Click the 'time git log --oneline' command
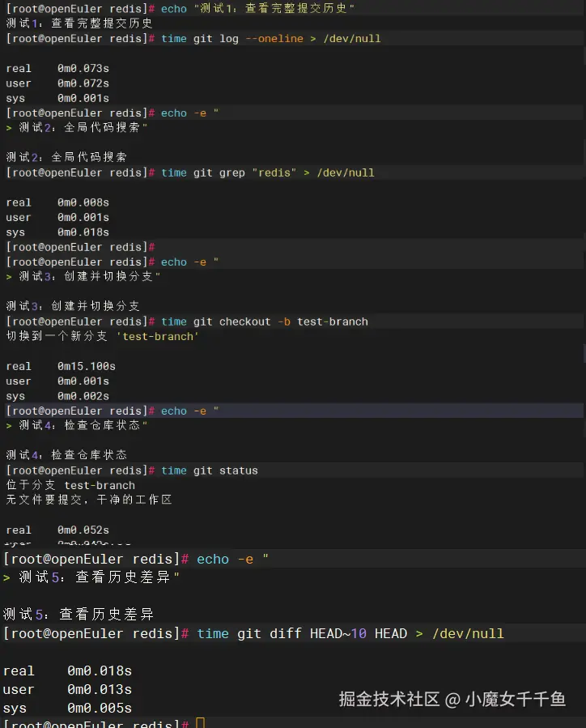Image resolution: width=586 pixels, height=728 pixels. [x=271, y=39]
